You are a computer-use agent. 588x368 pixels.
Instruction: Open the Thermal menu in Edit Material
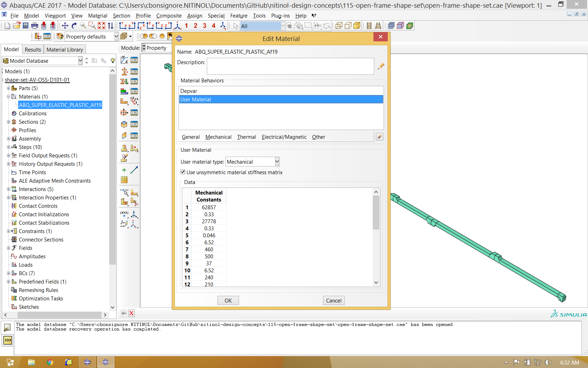click(x=246, y=137)
